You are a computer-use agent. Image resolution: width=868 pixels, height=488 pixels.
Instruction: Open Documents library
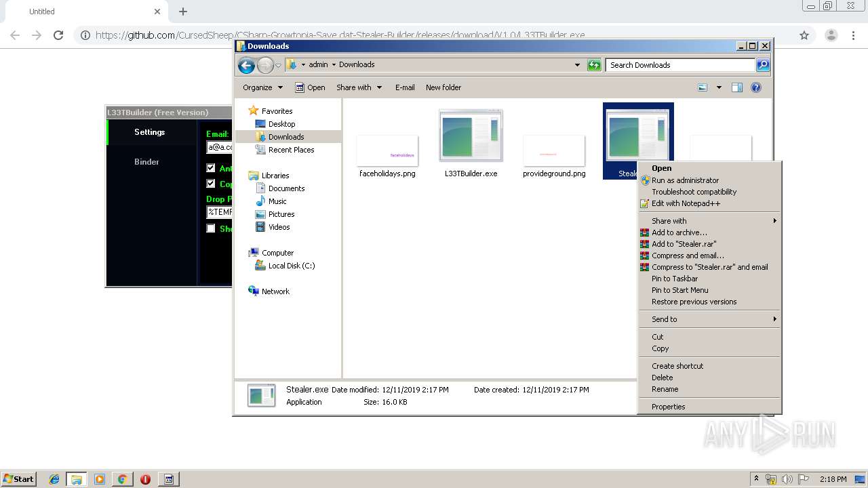[286, 188]
